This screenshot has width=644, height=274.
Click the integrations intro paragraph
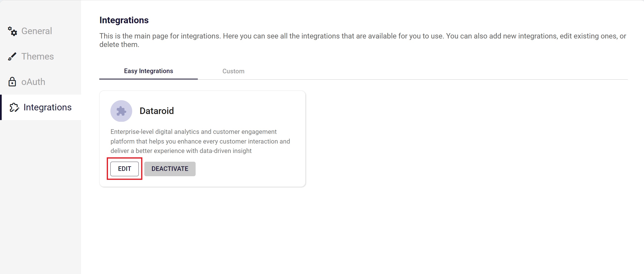[x=362, y=36]
